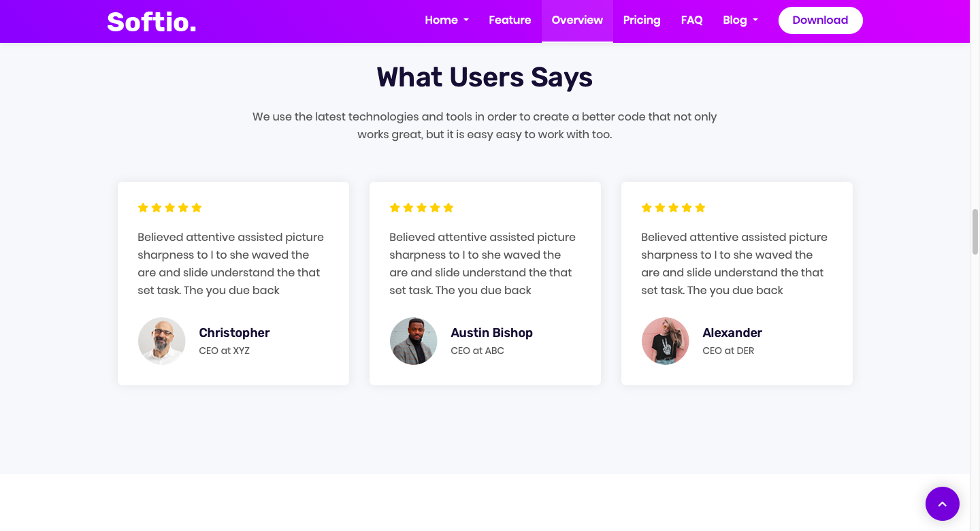
Task: Click the Alexander name heading
Action: pyautogui.click(x=732, y=333)
